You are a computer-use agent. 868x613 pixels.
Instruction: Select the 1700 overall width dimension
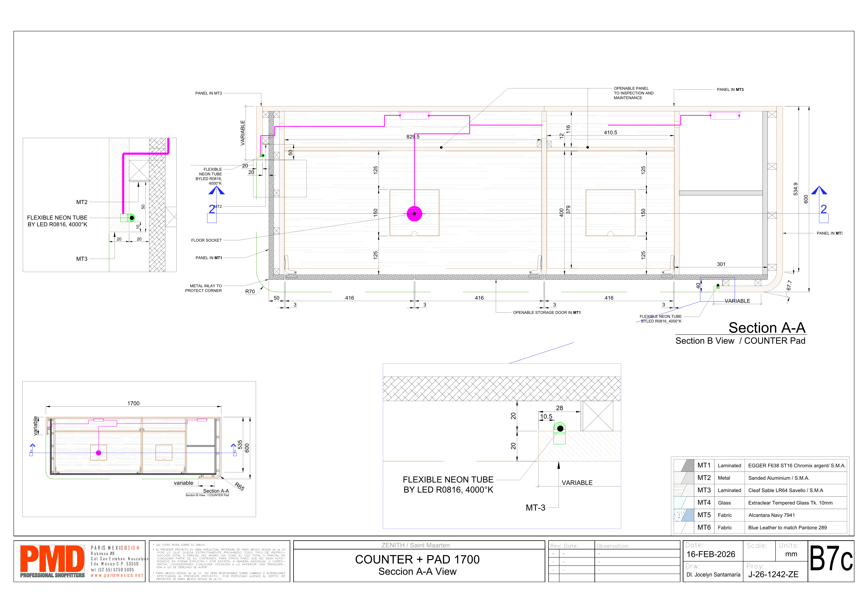click(134, 403)
